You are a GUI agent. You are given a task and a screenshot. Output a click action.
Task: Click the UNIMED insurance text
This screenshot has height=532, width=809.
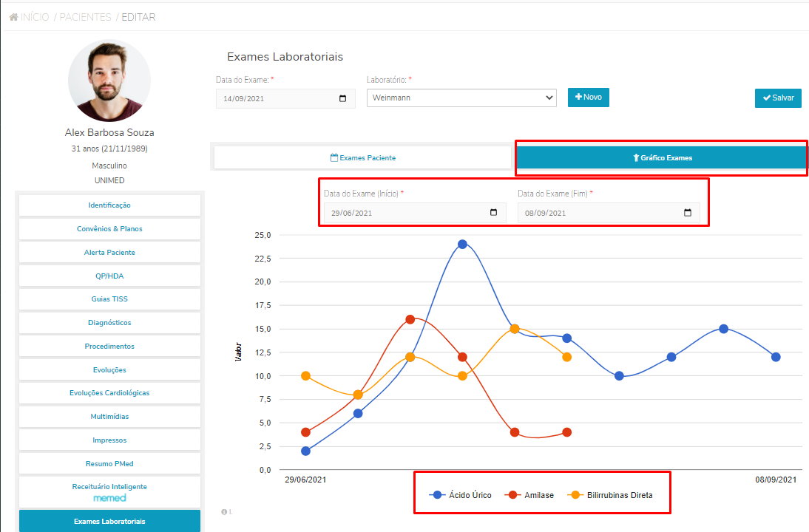pyautogui.click(x=109, y=180)
